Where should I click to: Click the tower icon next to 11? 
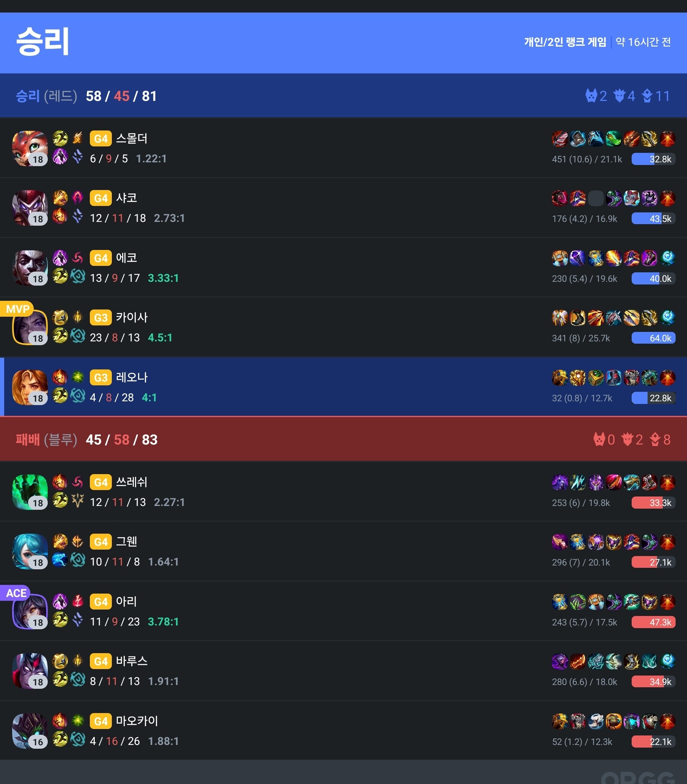point(647,96)
